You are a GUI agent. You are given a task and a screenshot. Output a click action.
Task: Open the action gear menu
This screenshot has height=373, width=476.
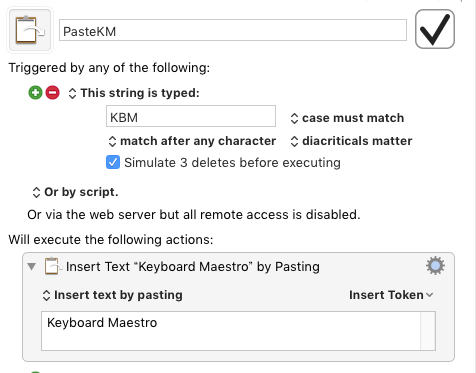coord(435,266)
